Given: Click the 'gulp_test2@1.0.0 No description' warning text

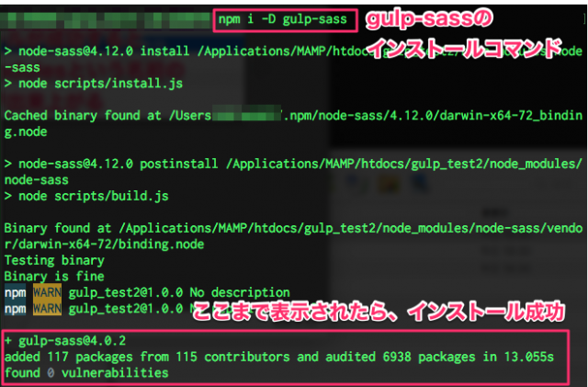Looking at the screenshot, I should pyautogui.click(x=179, y=292).
